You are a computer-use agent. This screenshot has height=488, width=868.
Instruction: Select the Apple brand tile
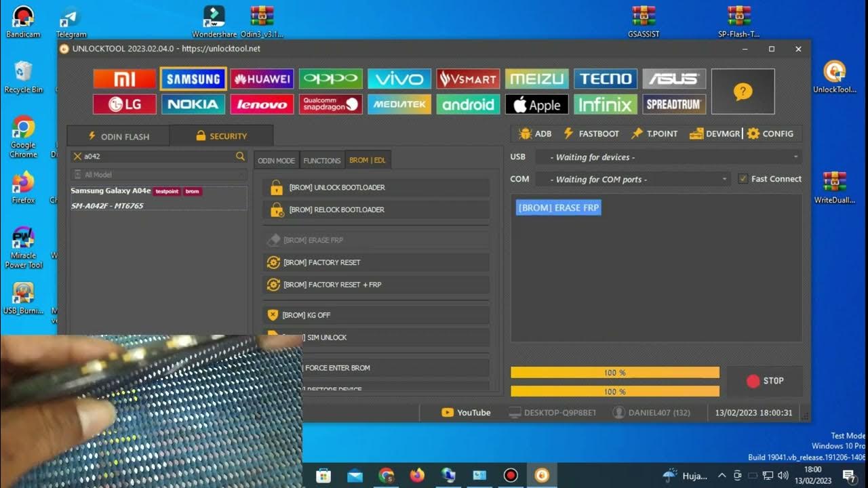pos(537,104)
